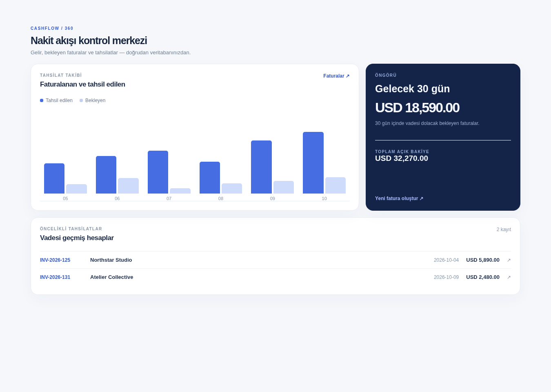551x392 pixels.
Task: Click arrow icon in Atelier Collective row
Action: (x=509, y=277)
